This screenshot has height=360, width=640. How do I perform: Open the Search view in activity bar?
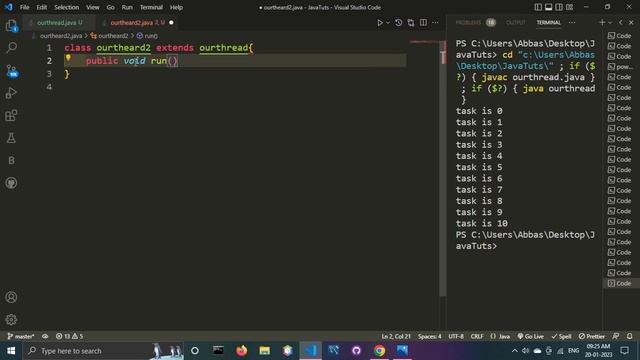[x=11, y=48]
